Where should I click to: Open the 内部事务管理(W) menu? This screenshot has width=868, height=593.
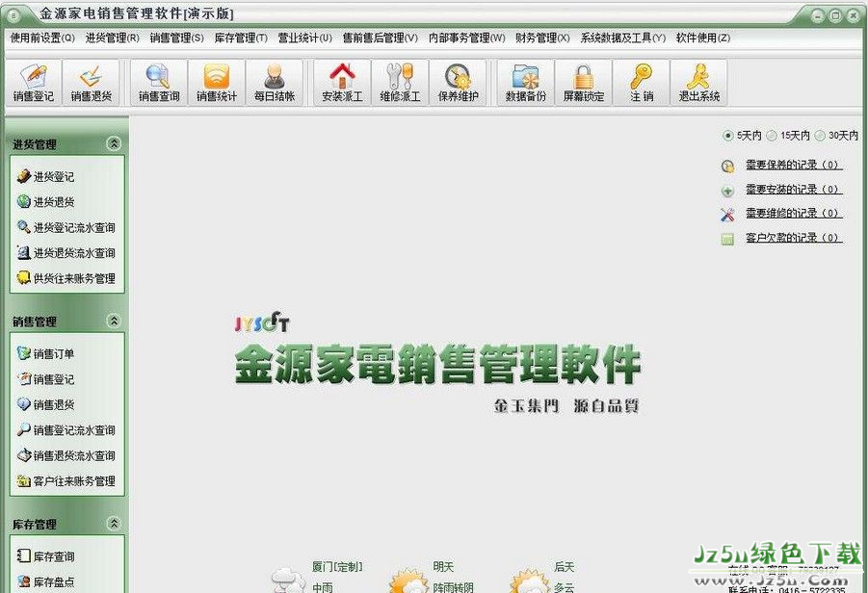click(467, 38)
